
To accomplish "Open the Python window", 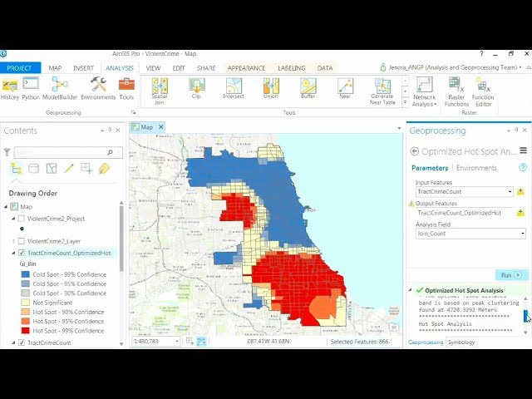I will (31, 88).
